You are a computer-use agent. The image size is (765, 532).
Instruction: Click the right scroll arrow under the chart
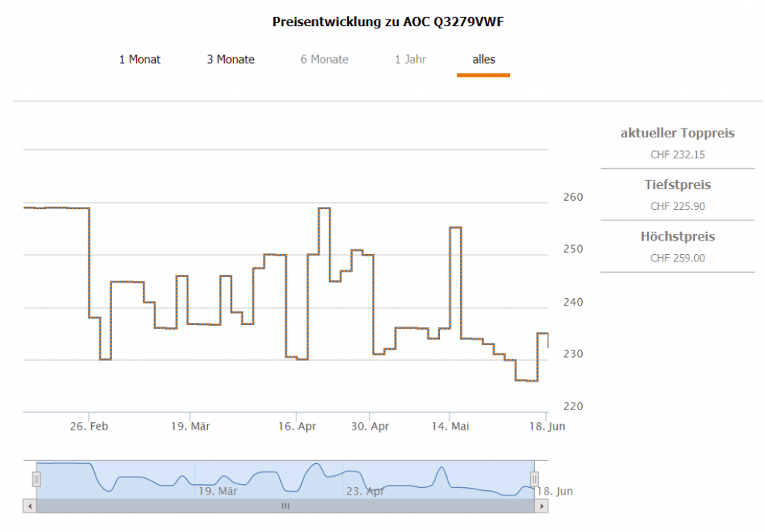pyautogui.click(x=540, y=506)
